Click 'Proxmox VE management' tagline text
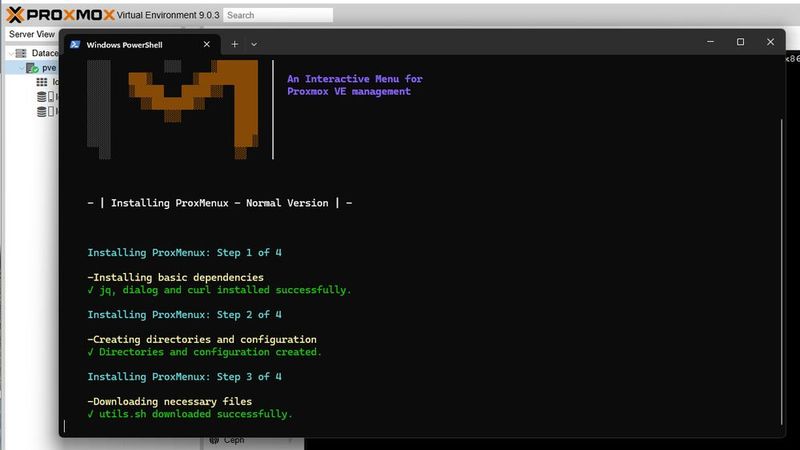The width and height of the screenshot is (800, 450). coord(348,91)
